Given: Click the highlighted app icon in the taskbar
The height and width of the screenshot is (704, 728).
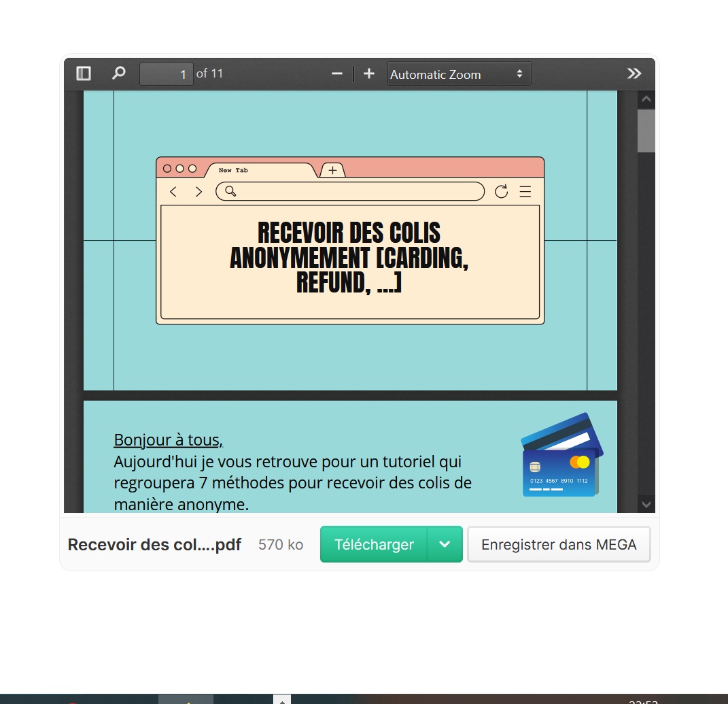Looking at the screenshot, I should pos(186,701).
